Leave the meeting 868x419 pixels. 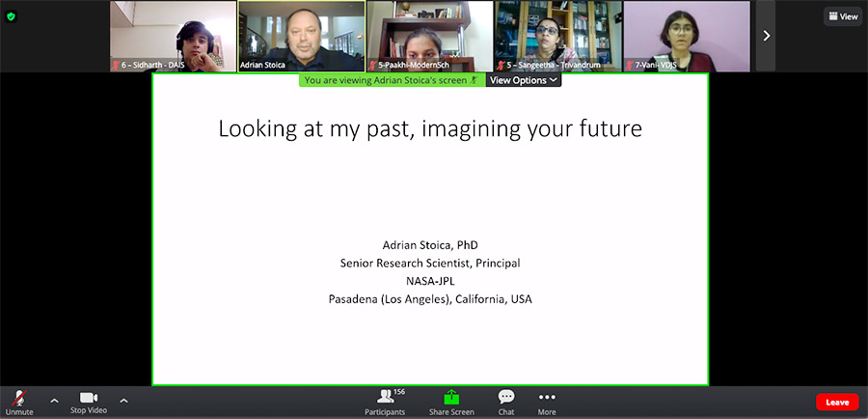836,402
